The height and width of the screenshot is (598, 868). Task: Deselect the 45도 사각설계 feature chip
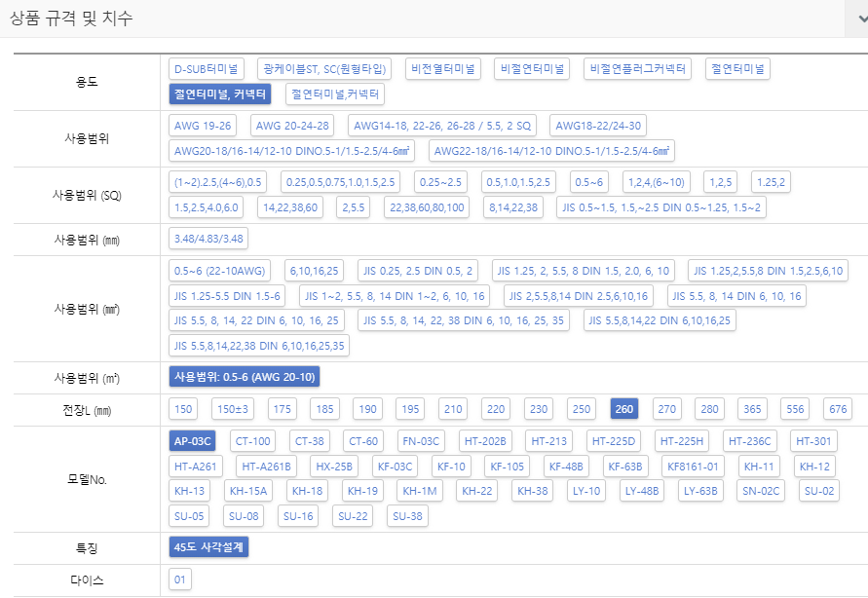[x=208, y=547]
